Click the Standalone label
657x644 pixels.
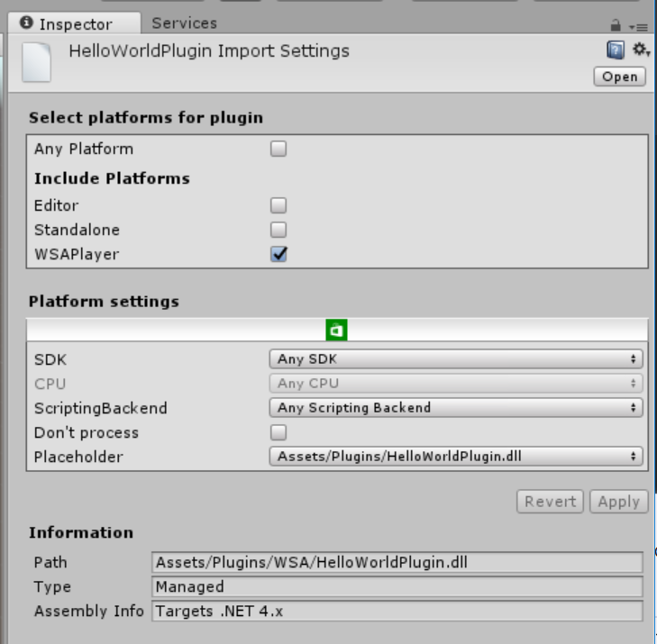(78, 230)
